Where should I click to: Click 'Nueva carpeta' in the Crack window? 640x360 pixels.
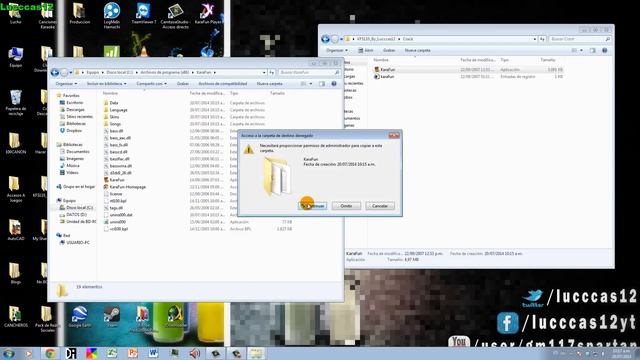click(x=417, y=50)
